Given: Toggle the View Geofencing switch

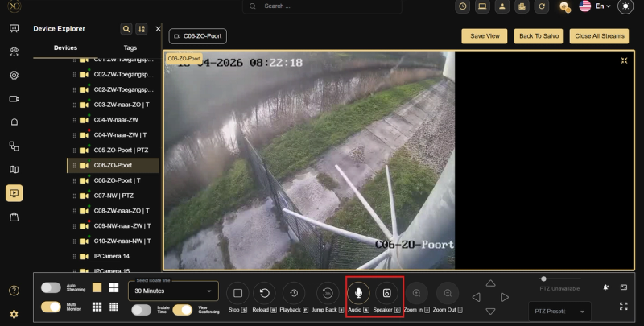Looking at the screenshot, I should pos(183,310).
